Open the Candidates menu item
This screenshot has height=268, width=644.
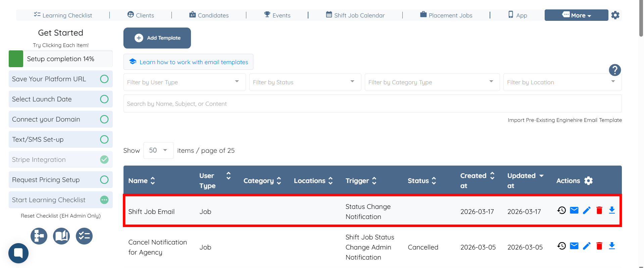(209, 15)
